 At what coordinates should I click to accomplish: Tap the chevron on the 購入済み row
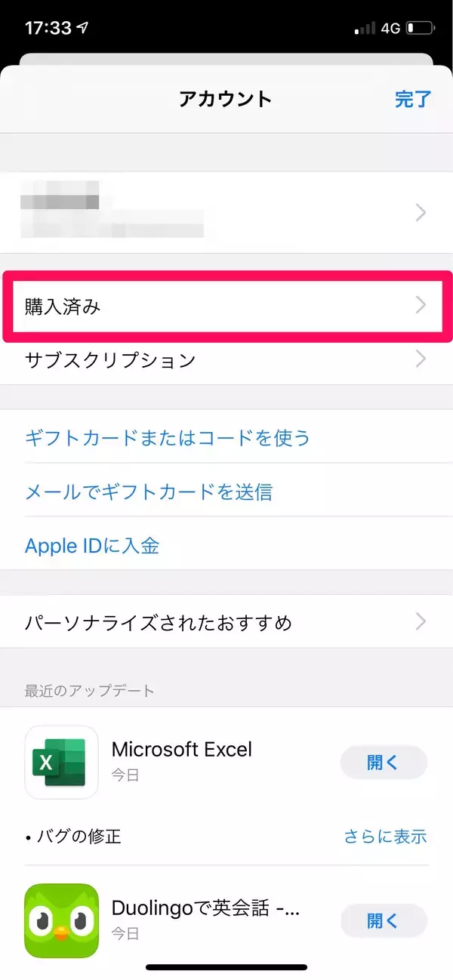[x=421, y=305]
